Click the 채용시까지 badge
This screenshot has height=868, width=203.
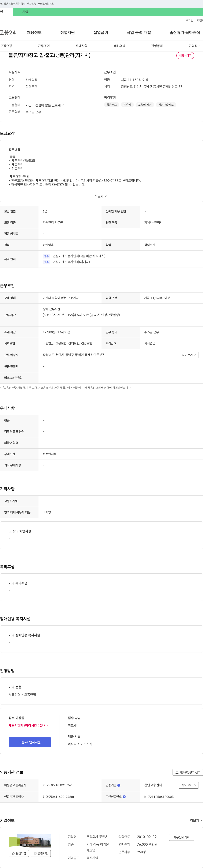click(x=185, y=56)
